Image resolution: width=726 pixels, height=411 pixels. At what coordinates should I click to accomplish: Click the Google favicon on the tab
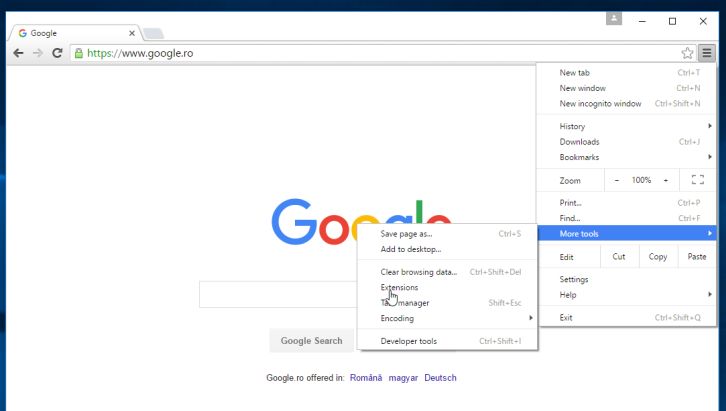[22, 33]
